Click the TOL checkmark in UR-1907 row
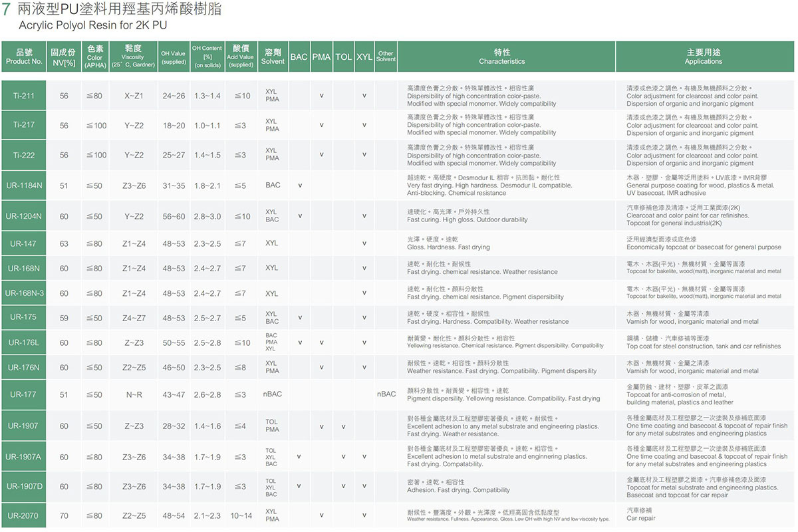Viewport: 798px width, 532px height. click(343, 426)
